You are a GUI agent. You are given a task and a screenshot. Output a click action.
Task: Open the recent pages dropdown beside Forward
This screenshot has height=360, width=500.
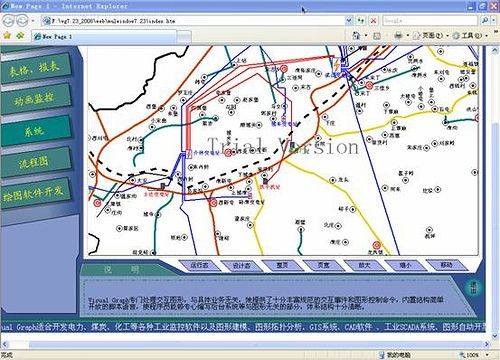click(x=33, y=21)
